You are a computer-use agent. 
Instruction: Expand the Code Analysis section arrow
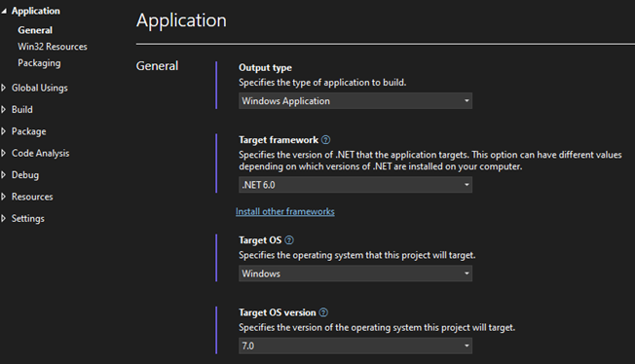(x=4, y=153)
